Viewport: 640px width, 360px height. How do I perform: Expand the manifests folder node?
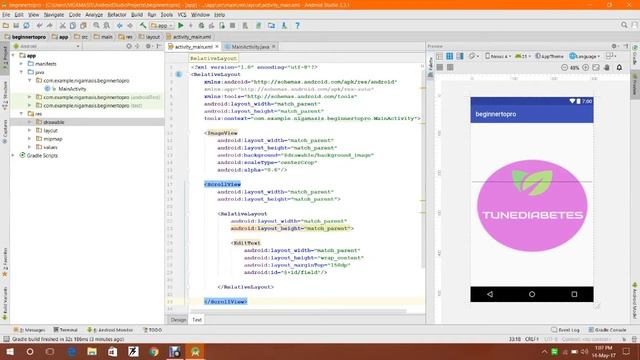tap(22, 64)
